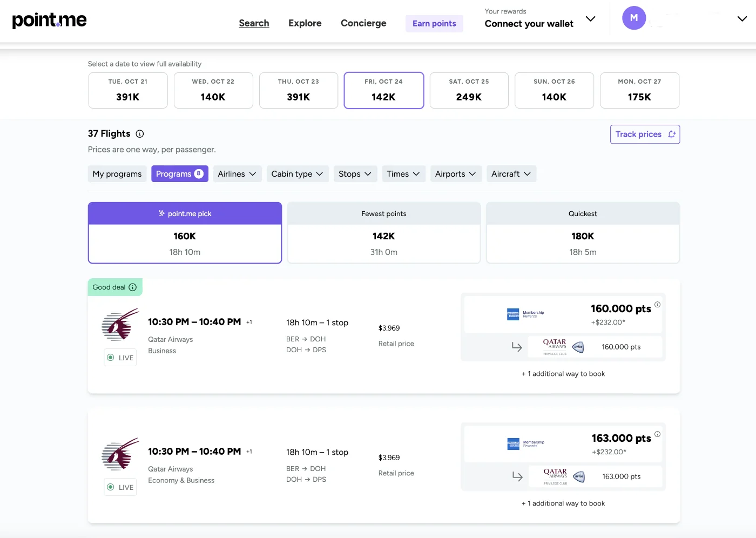The height and width of the screenshot is (538, 756).
Task: Click info icon next to 160.000 pts
Action: pyautogui.click(x=657, y=305)
